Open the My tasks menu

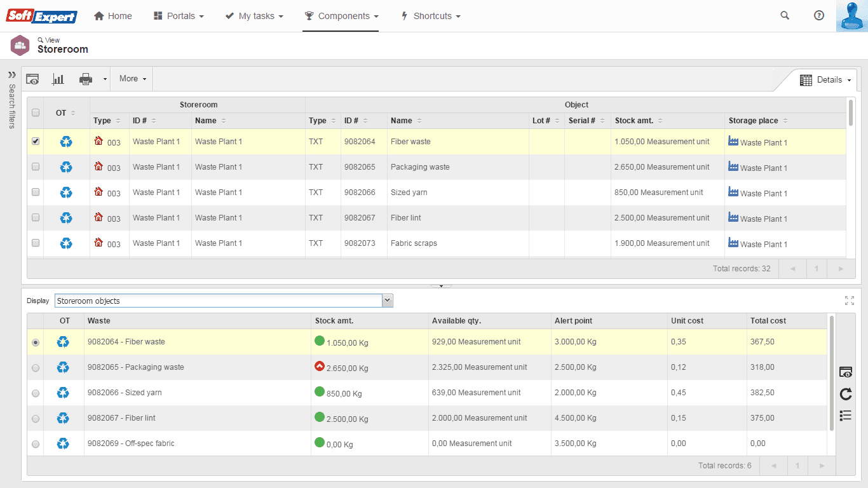[254, 16]
